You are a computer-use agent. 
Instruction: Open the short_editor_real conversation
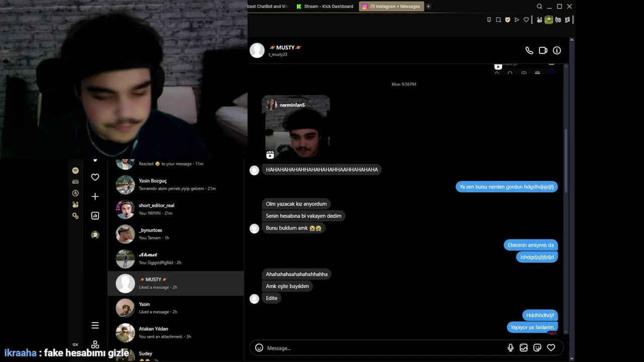pos(176,209)
